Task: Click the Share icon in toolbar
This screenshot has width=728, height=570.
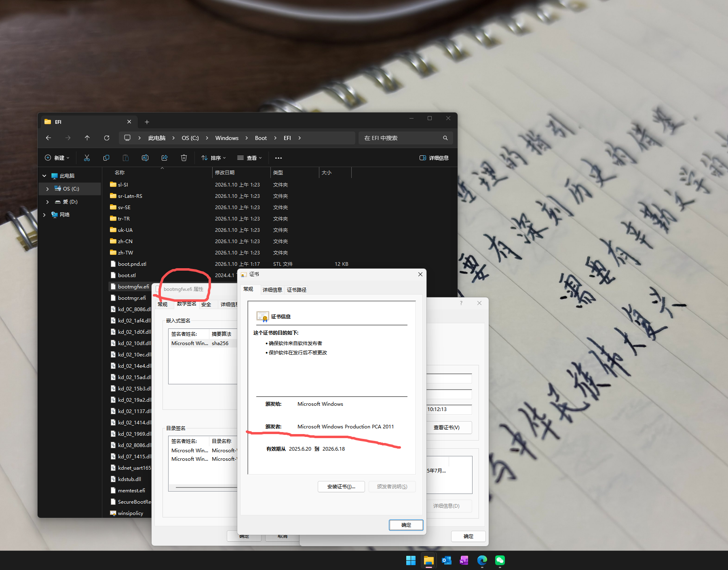Action: pos(165,158)
